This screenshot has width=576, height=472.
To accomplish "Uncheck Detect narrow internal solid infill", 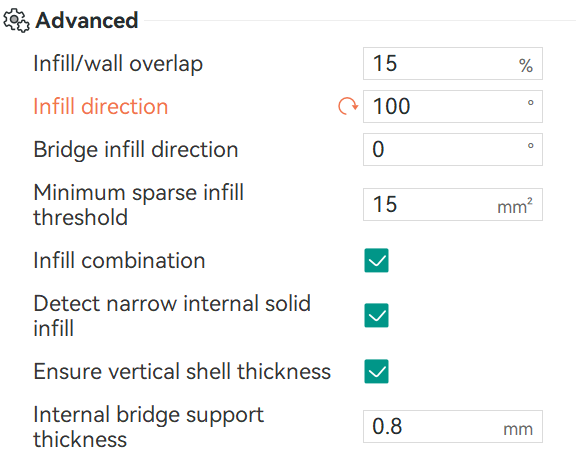I will tap(376, 315).
